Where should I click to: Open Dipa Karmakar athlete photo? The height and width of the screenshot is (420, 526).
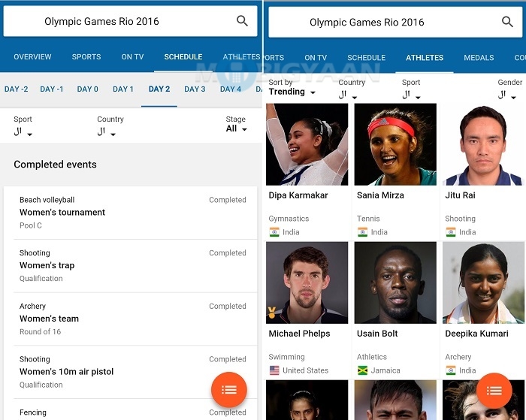point(307,144)
